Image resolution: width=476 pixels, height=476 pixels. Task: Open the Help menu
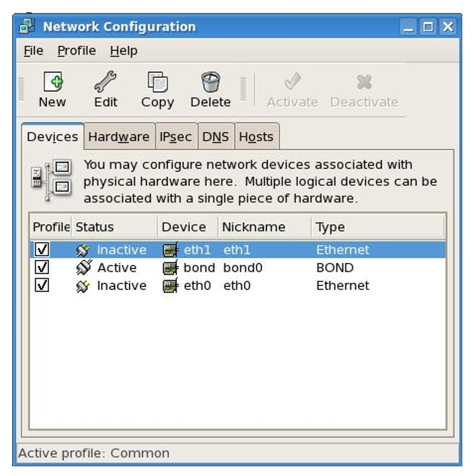(124, 51)
